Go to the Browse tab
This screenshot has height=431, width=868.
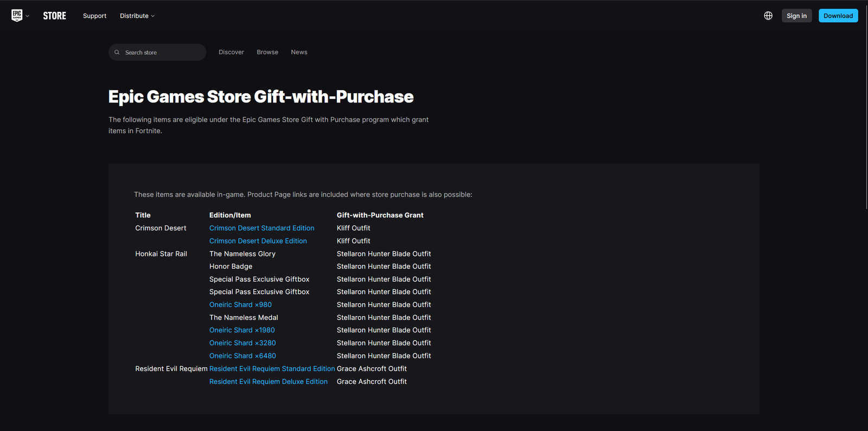coord(267,52)
